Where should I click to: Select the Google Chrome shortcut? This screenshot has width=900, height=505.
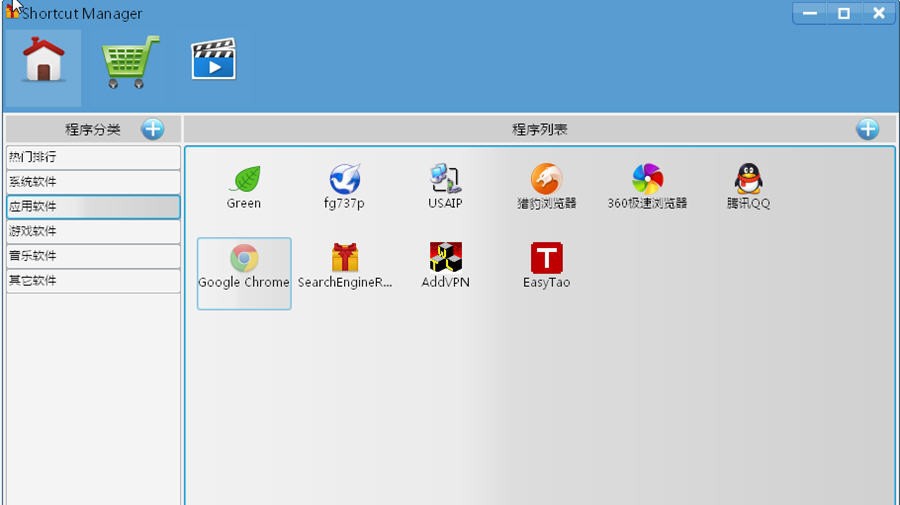point(244,273)
